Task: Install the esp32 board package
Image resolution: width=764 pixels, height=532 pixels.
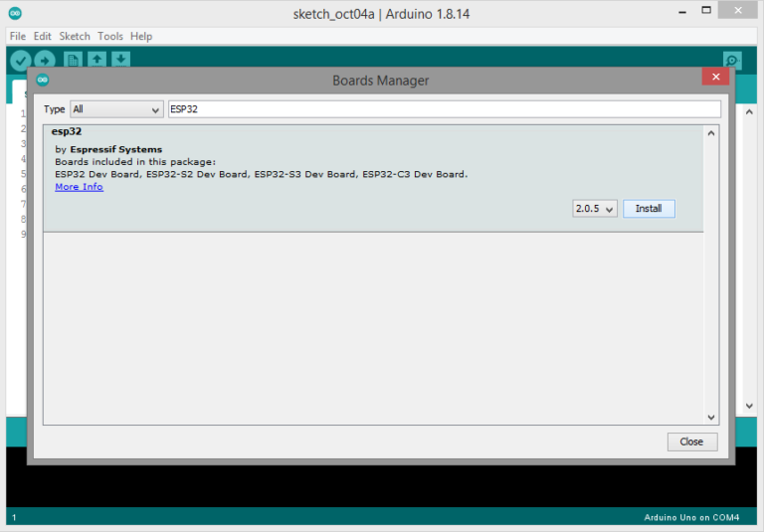Action: point(649,209)
